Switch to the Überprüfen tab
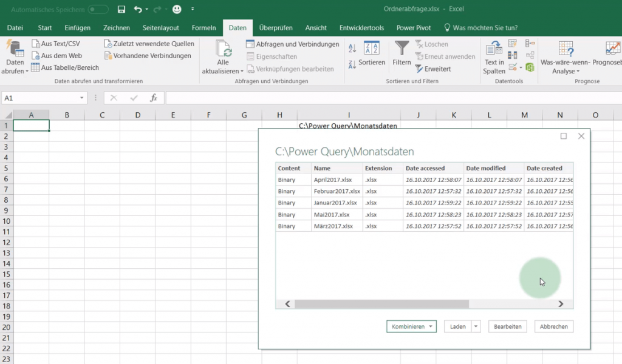The image size is (622, 364). coord(276,28)
